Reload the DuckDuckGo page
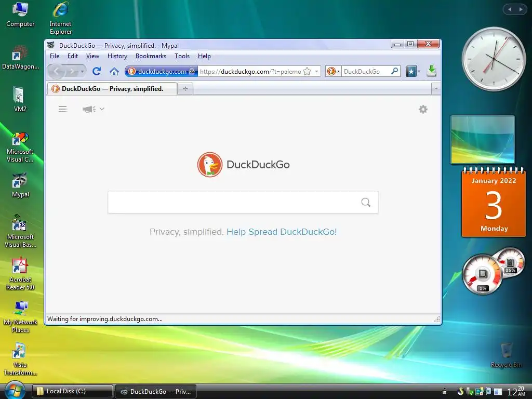532x399 pixels. click(x=97, y=71)
